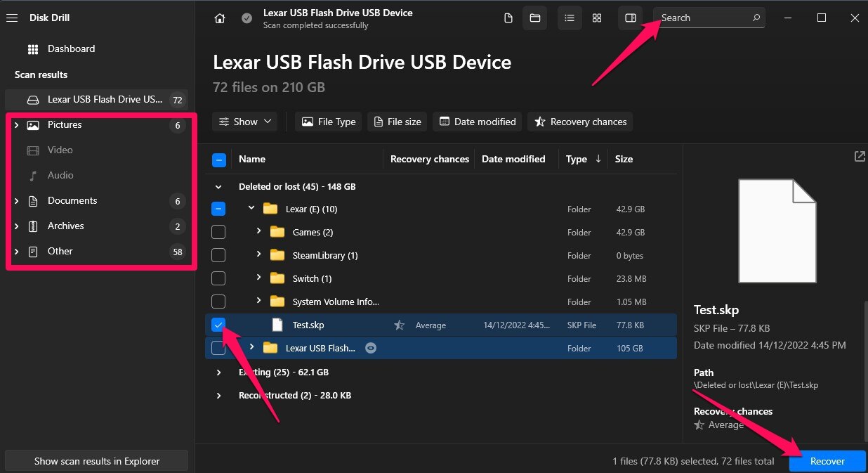
Task: Uncheck the Test.skp checkbox
Action: click(x=218, y=325)
